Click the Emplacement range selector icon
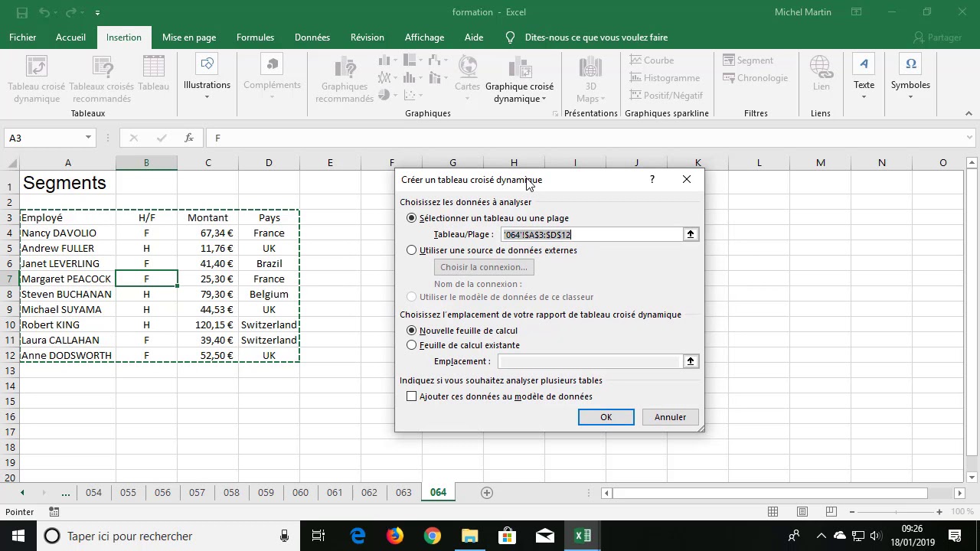 click(691, 361)
